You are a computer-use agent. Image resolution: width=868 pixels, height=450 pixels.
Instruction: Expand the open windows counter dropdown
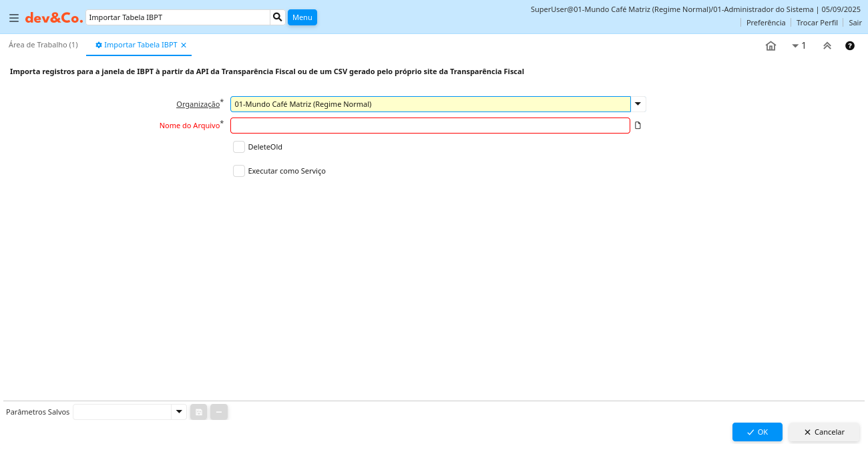[798, 46]
